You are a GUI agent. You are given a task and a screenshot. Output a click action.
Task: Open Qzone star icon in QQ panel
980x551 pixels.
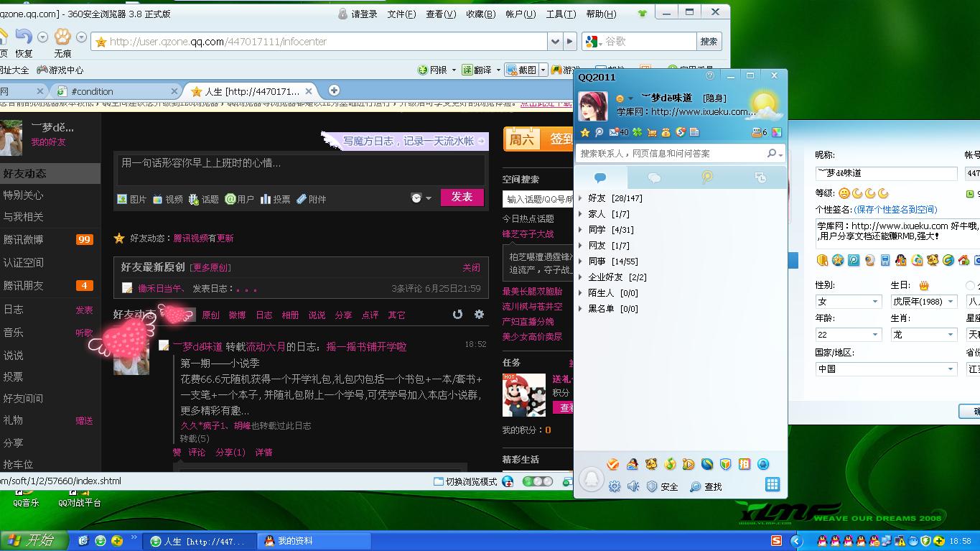585,132
